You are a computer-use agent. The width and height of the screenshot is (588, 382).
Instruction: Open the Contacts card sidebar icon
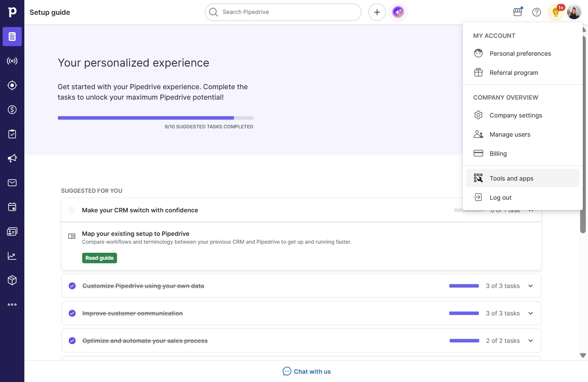(x=12, y=231)
